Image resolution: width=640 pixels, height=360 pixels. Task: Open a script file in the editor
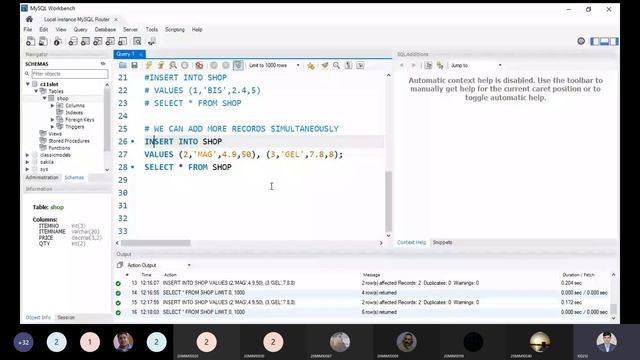pos(122,65)
